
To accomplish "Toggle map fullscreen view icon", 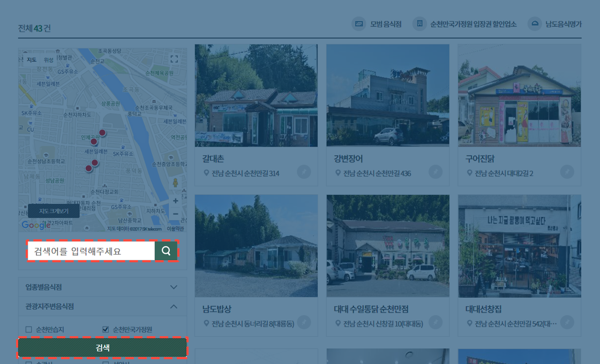I will tap(174, 59).
